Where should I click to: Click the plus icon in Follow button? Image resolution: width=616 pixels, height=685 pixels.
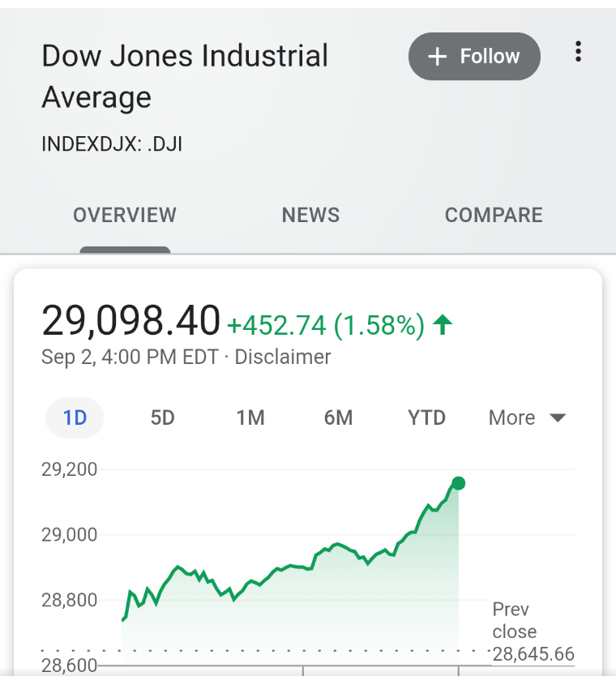(438, 57)
